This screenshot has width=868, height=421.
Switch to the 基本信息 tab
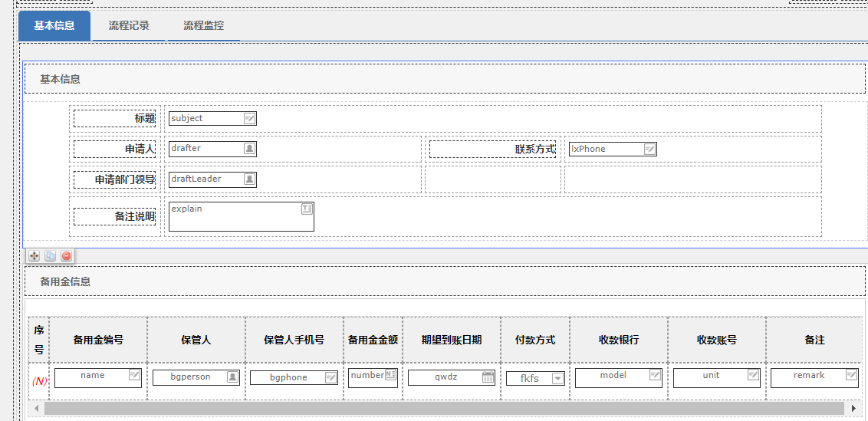(54, 25)
